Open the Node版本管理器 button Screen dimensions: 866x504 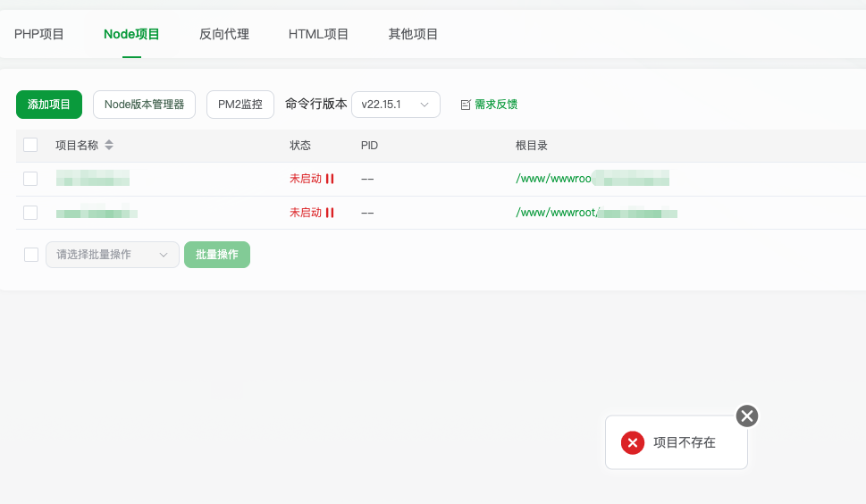[x=144, y=105]
